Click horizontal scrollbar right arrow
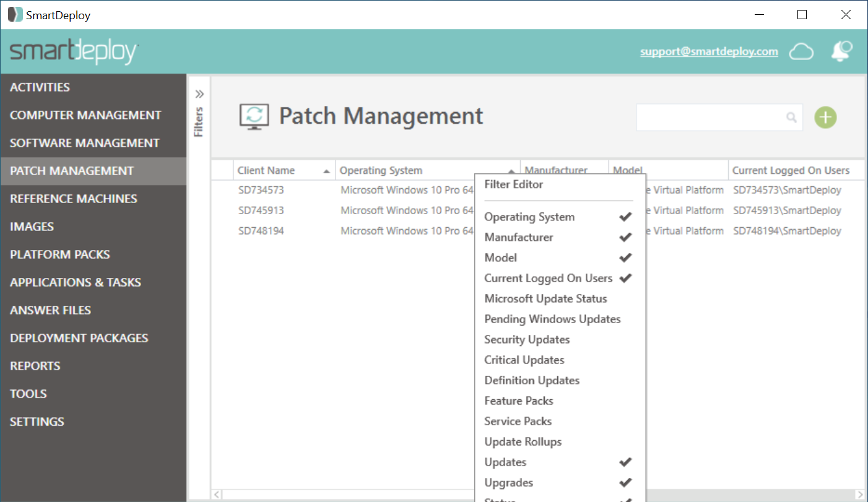Image resolution: width=868 pixels, height=502 pixels. [859, 495]
